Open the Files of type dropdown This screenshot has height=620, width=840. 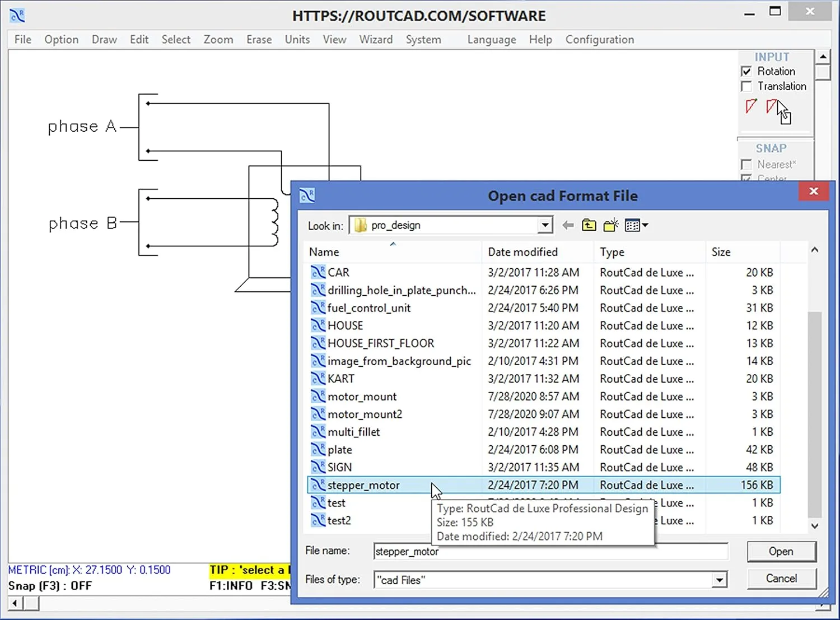[x=720, y=580]
